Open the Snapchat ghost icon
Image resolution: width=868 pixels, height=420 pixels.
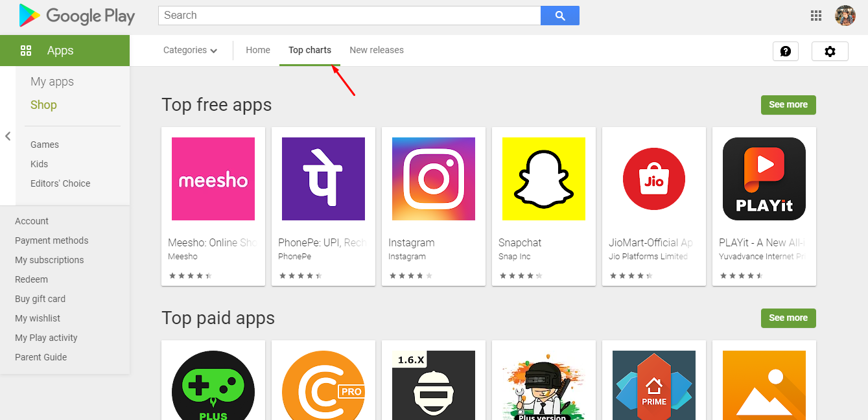pyautogui.click(x=544, y=179)
